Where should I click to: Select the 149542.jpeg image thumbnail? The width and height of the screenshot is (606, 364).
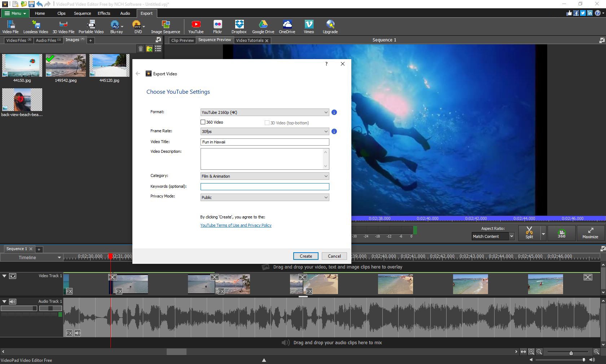click(x=65, y=66)
